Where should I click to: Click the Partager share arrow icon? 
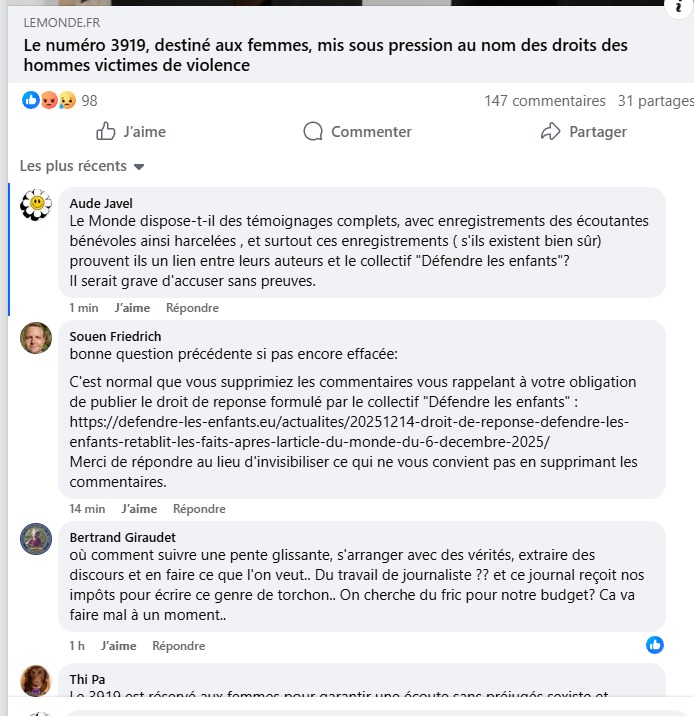550,131
